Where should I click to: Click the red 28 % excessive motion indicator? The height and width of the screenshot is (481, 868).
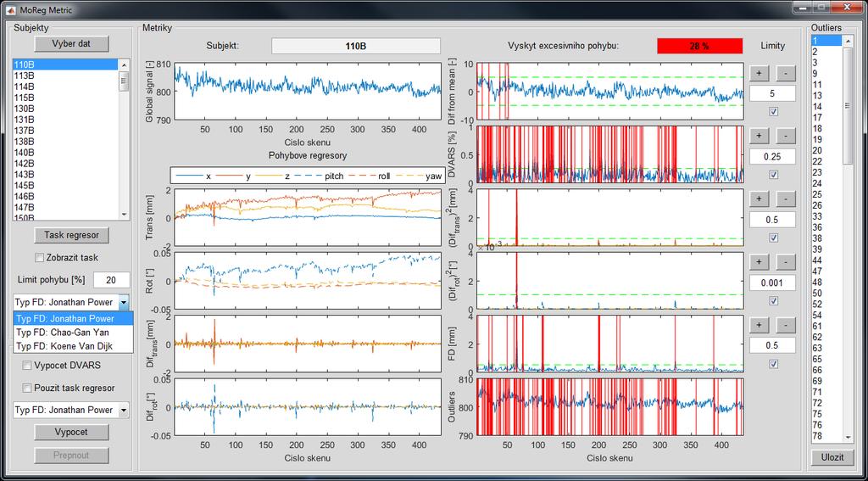699,46
